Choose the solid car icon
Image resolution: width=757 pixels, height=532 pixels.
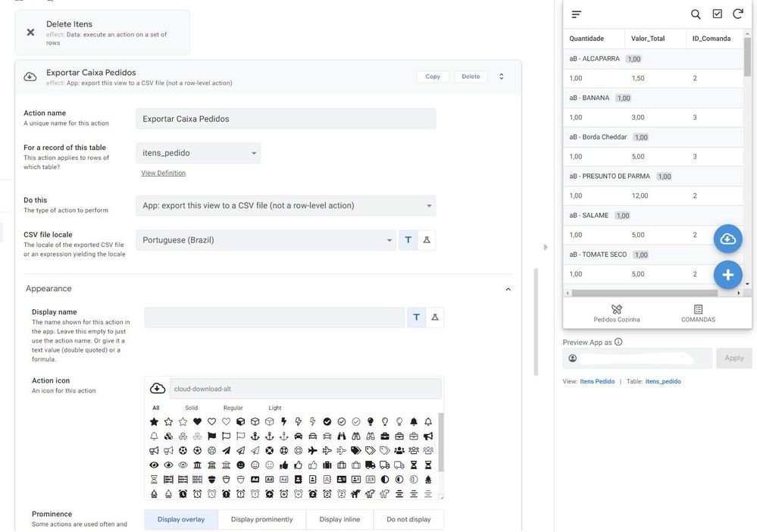pos(299,437)
